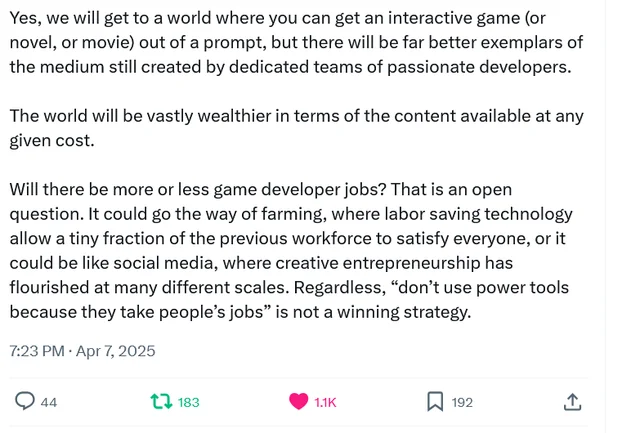Click the bookmark count 192
Image resolution: width=640 pixels, height=433 pixels.
[462, 402]
